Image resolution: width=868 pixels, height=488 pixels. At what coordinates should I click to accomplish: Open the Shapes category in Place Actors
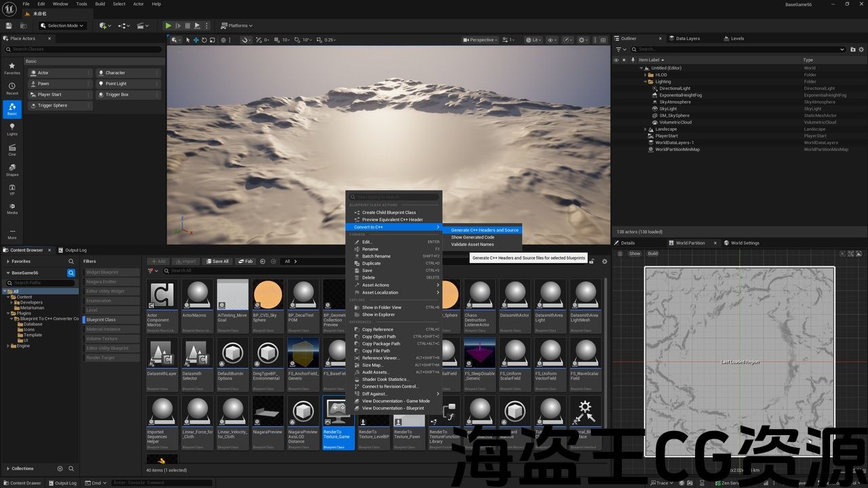coord(12,169)
